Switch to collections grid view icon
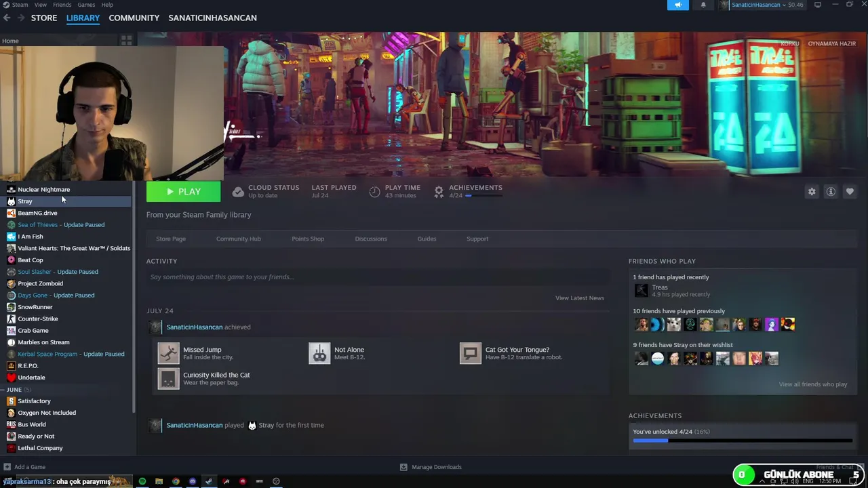The image size is (868, 488). click(126, 41)
